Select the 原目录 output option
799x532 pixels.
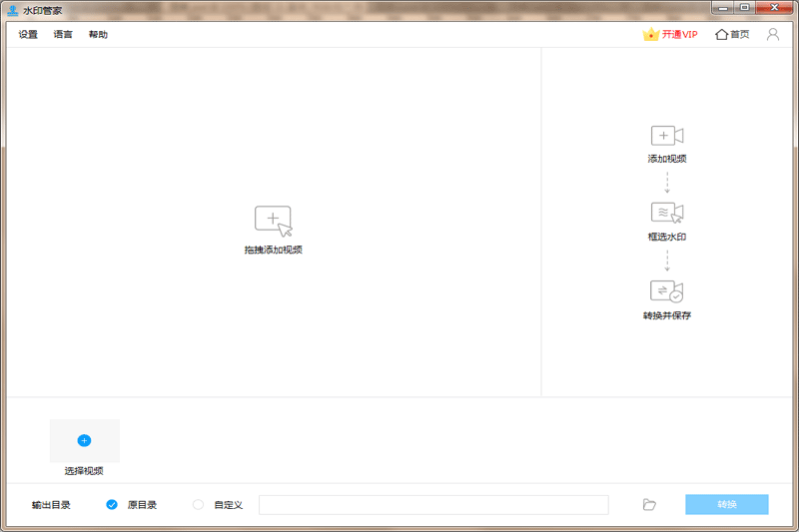point(112,505)
